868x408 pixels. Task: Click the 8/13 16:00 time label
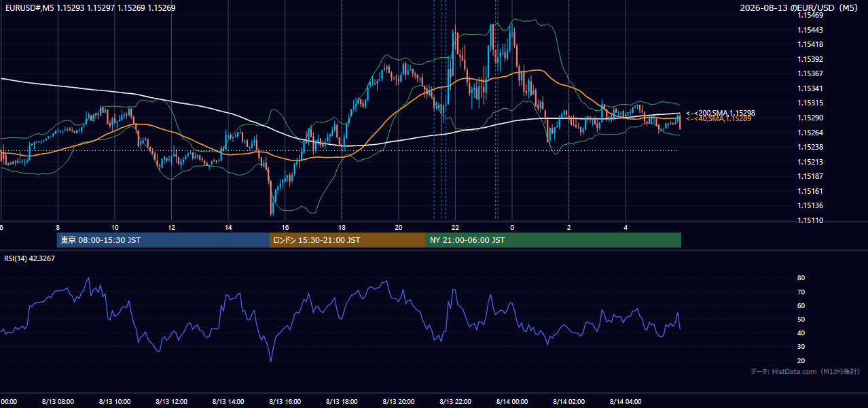point(285,401)
